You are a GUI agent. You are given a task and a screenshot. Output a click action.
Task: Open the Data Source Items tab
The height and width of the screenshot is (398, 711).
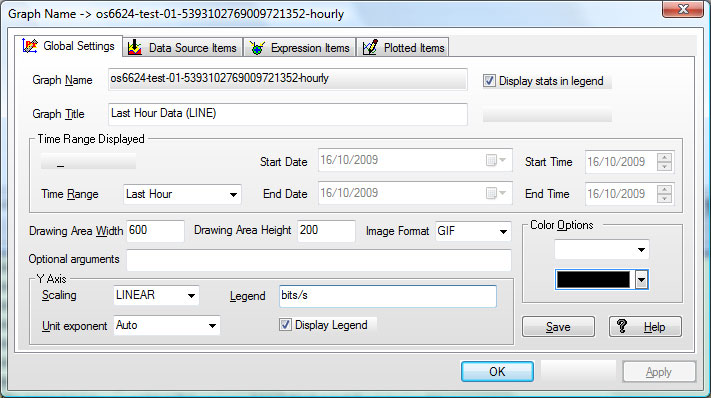[183, 48]
